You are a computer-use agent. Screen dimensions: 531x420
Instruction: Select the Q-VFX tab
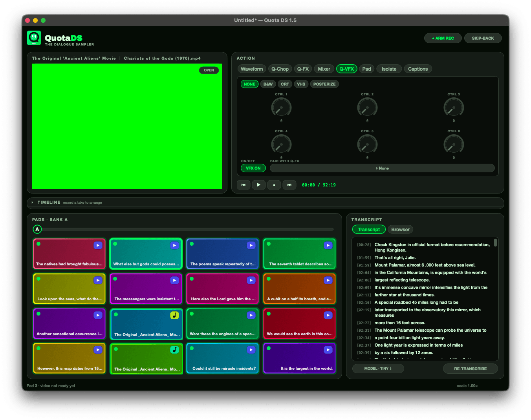[347, 69]
